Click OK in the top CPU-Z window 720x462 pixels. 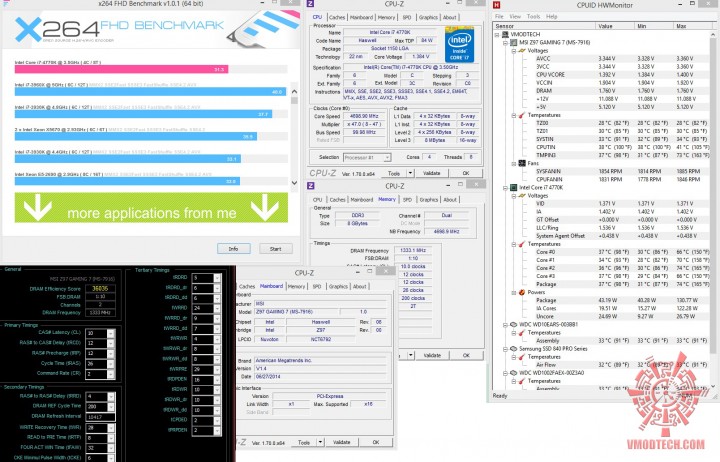[x=466, y=173]
